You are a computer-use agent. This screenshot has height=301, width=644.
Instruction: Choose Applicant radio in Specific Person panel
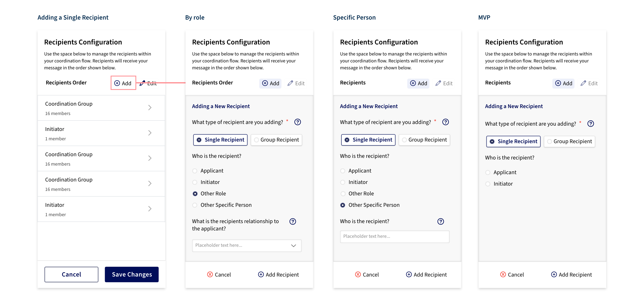[x=343, y=171]
